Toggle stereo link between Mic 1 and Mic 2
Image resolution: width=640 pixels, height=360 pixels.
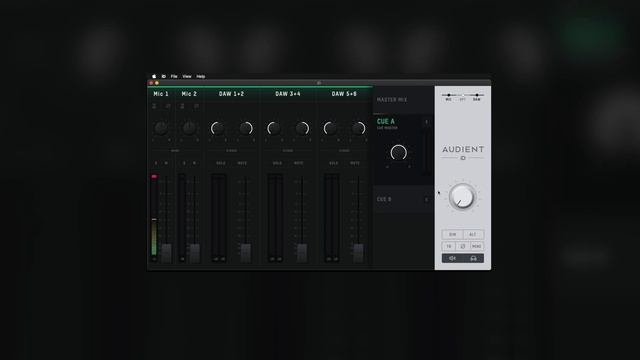pos(175,151)
